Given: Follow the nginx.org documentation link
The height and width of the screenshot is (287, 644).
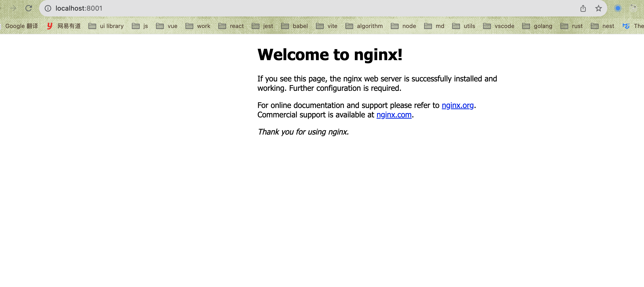Looking at the screenshot, I should (458, 105).
